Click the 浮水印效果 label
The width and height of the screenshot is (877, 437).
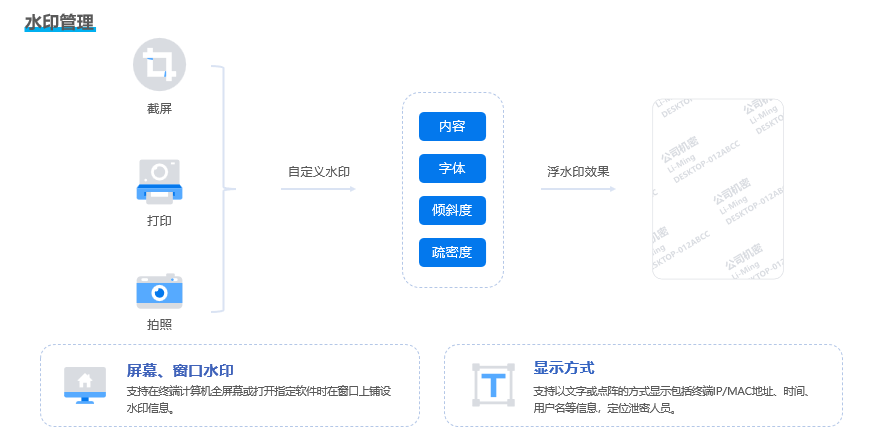pos(578,171)
